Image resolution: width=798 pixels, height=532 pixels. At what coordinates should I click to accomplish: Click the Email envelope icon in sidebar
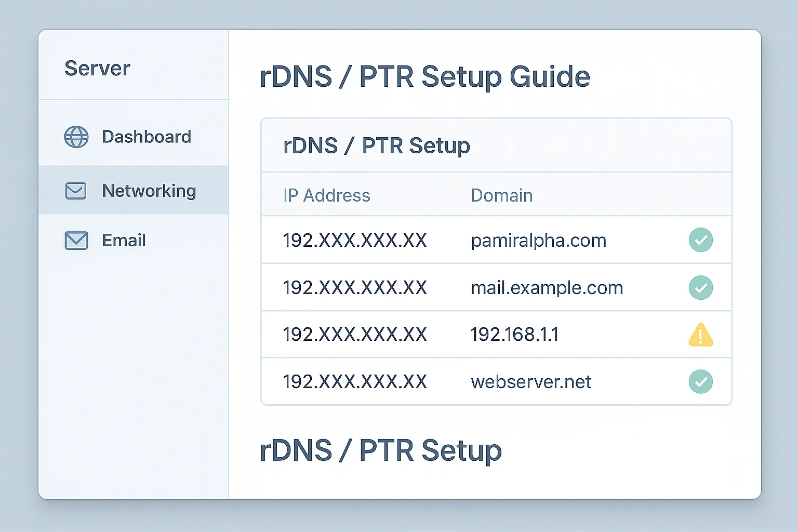pos(76,241)
